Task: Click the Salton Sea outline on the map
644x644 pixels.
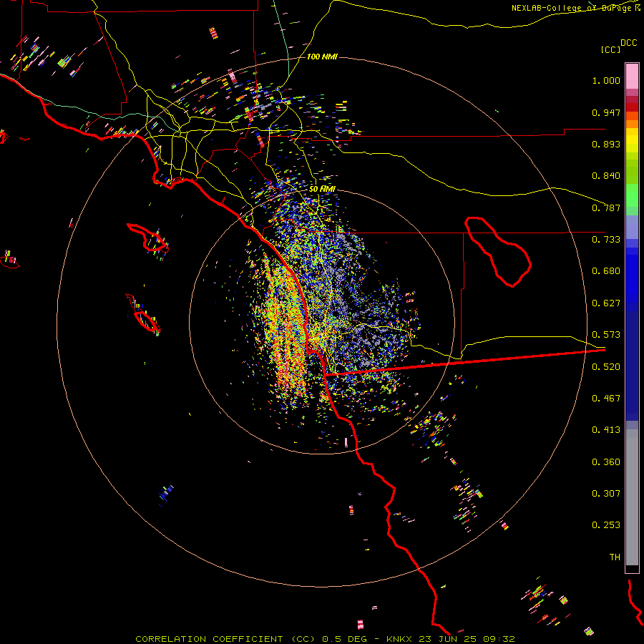Action: (x=498, y=251)
